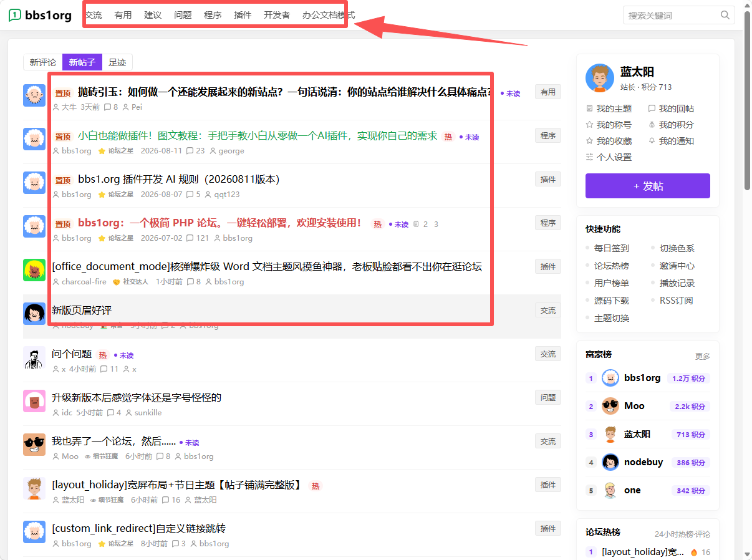Image resolution: width=752 pixels, height=560 pixels.
Task: Open 源码下载 quick link
Action: click(x=612, y=301)
